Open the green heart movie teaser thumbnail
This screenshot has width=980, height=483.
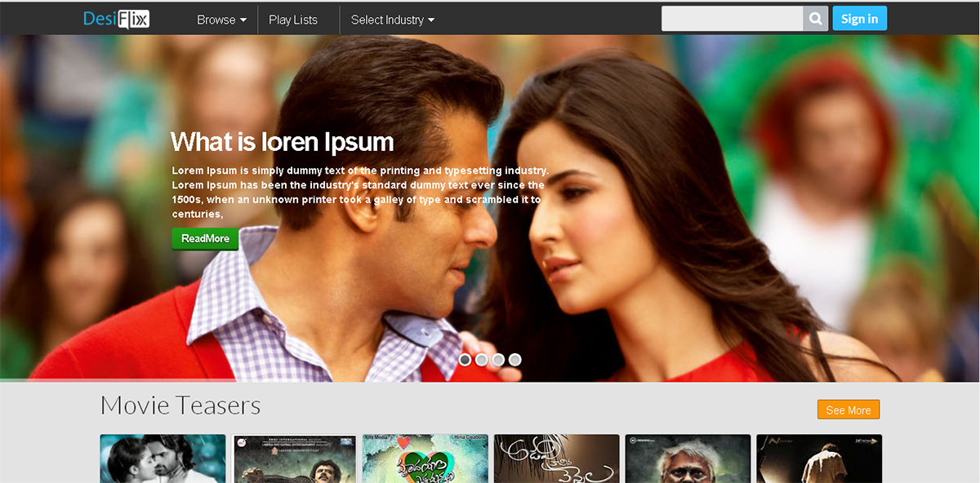pyautogui.click(x=425, y=459)
